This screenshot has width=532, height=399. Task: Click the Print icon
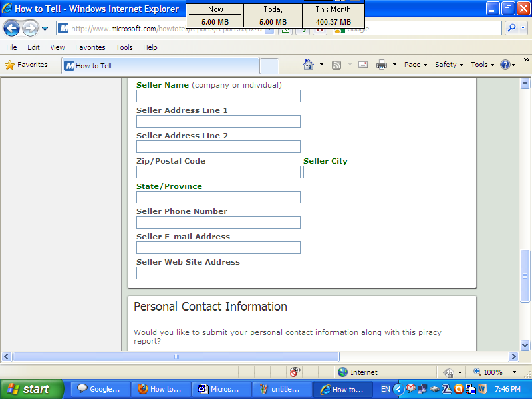[382, 65]
